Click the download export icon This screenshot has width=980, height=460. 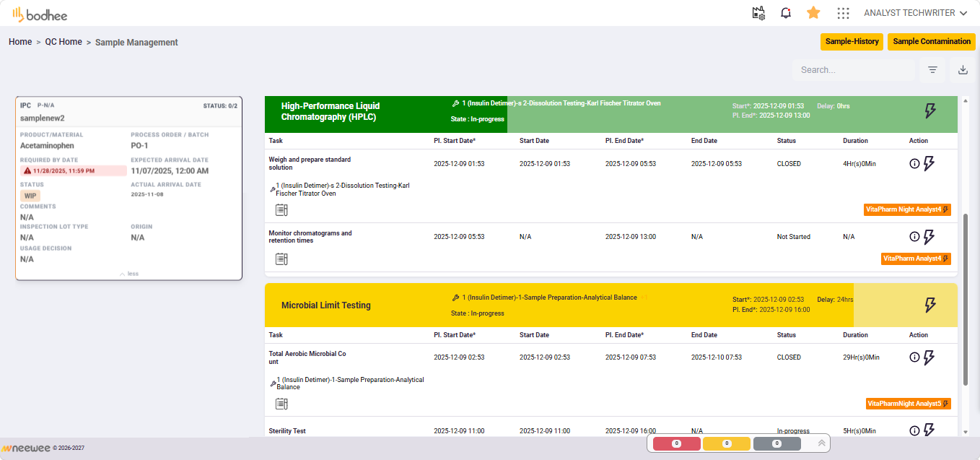[x=963, y=70]
